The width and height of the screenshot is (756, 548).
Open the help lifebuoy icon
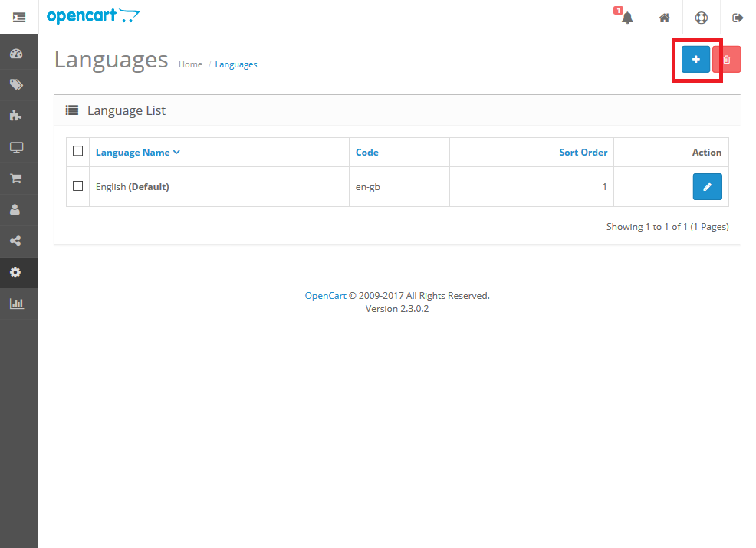[x=701, y=18]
